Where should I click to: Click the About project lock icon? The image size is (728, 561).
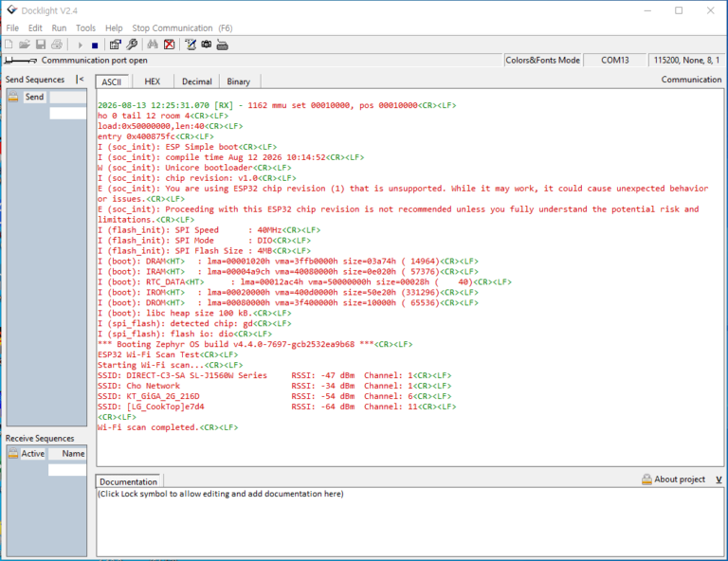(x=646, y=479)
